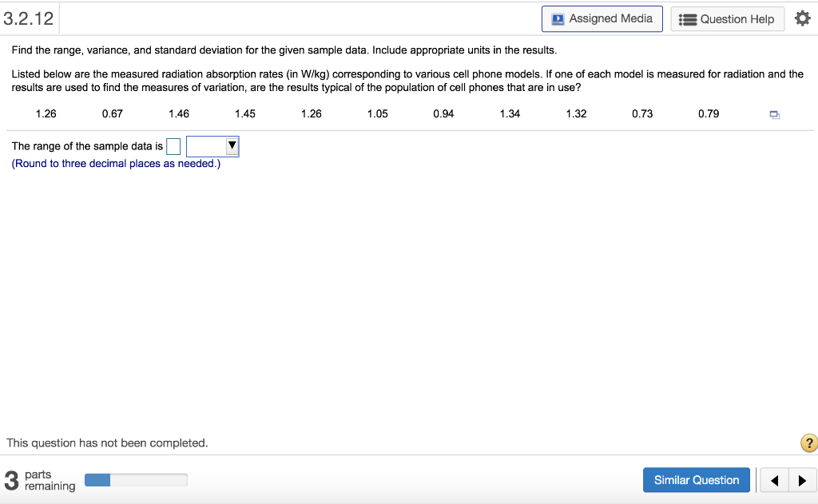Viewport: 818px width, 504px height.
Task: Click 'This question has not been completed' text
Action: (x=107, y=443)
